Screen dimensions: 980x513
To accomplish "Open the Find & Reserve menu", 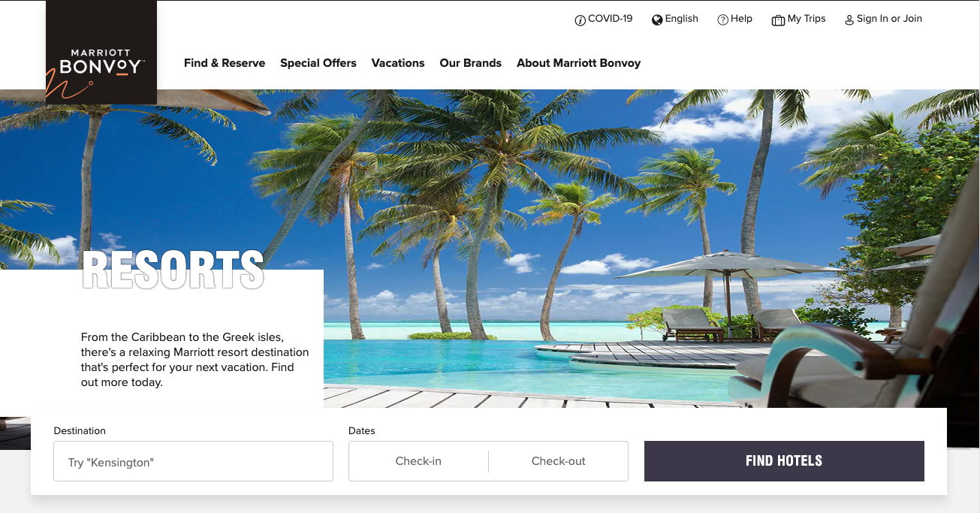I will point(225,63).
